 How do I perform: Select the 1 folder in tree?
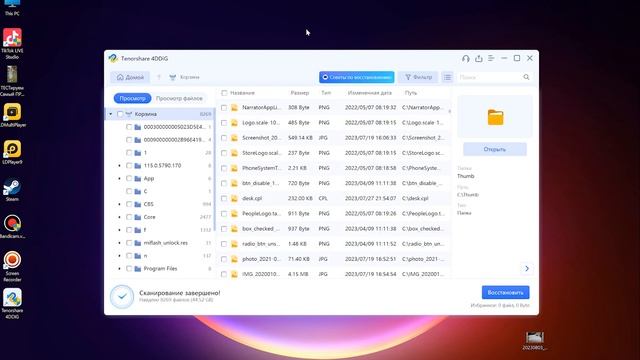pyautogui.click(x=145, y=153)
